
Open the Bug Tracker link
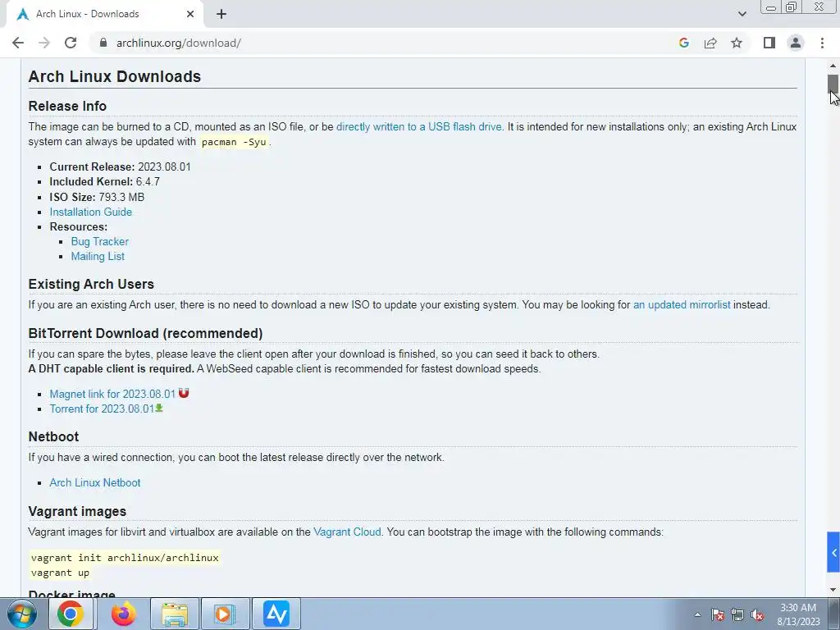(x=99, y=242)
